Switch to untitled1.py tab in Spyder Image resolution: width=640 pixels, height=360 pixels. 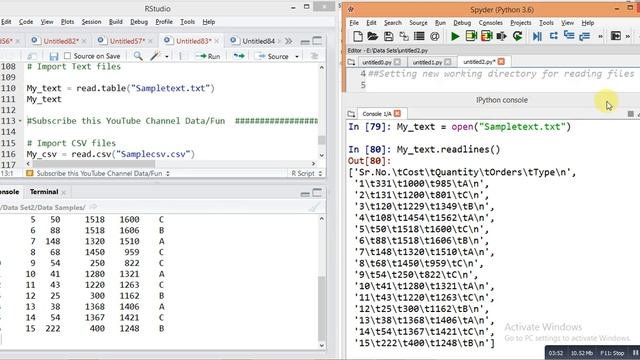[x=427, y=62]
